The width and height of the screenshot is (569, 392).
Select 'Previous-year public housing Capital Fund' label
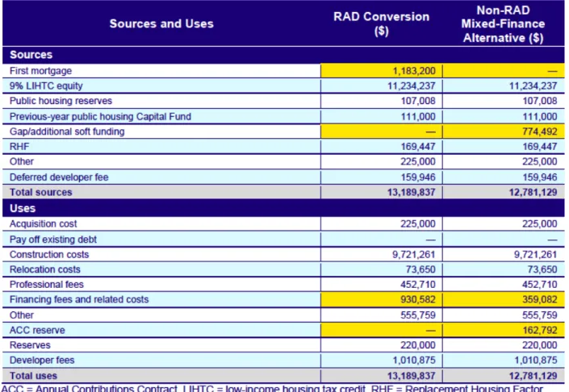point(100,116)
